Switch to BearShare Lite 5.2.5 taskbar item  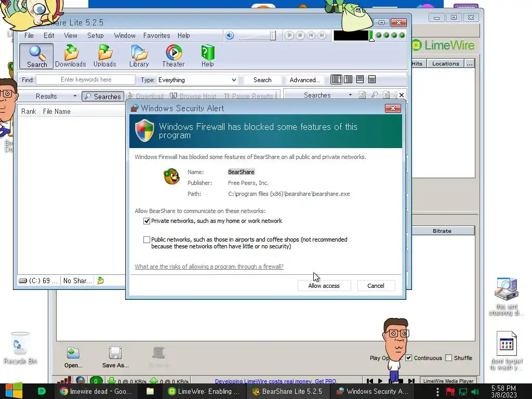tap(287, 391)
